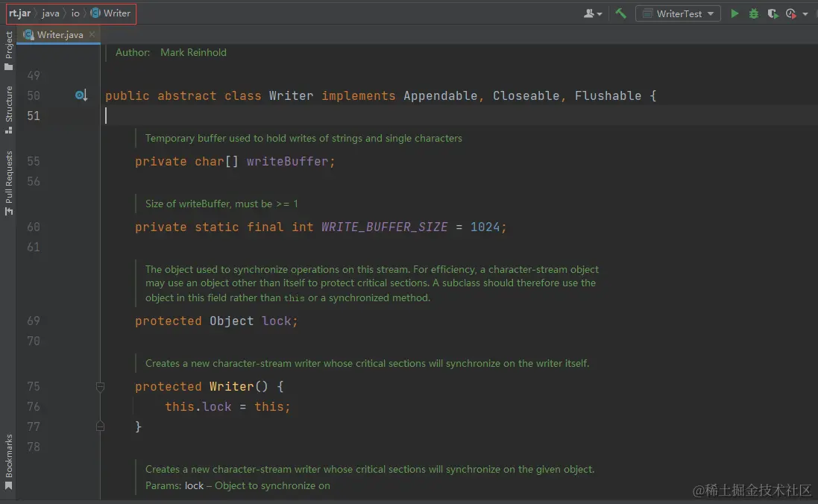
Task: Click the WRITE_BUFFER_SIZE constant
Action: tap(384, 227)
